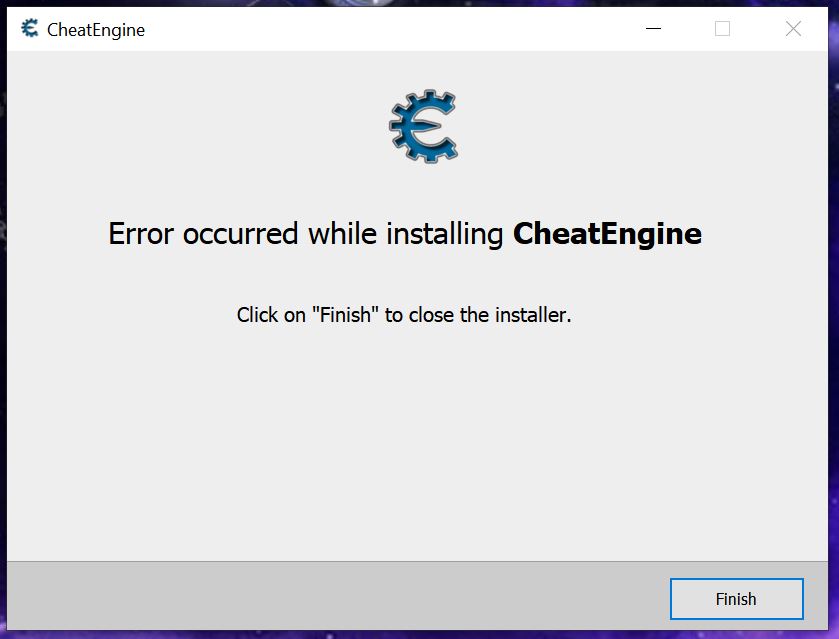Close the CheatEngine installer with X
839x639 pixels.
pos(793,28)
